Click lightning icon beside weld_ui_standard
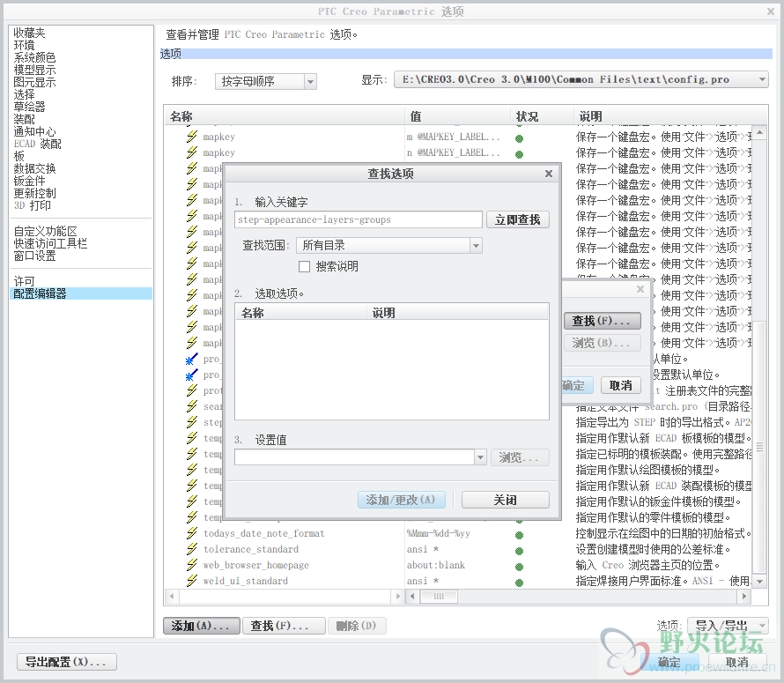The image size is (784, 683). pyautogui.click(x=192, y=581)
